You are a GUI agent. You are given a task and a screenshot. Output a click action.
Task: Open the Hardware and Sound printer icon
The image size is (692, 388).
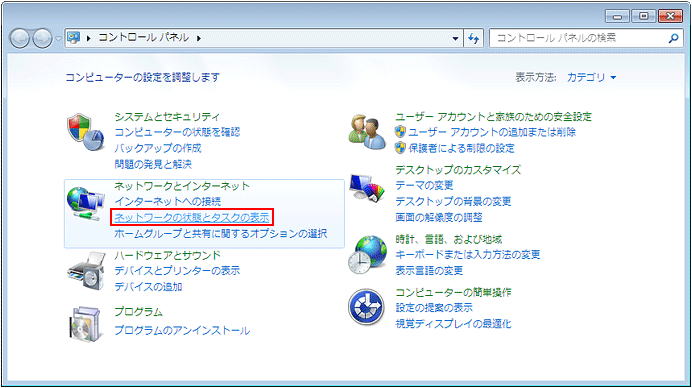[86, 271]
